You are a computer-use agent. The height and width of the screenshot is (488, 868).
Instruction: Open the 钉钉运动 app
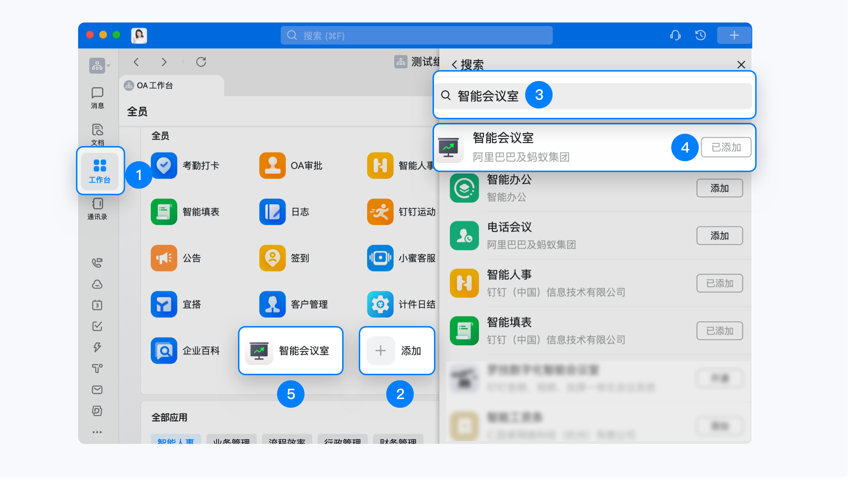401,212
